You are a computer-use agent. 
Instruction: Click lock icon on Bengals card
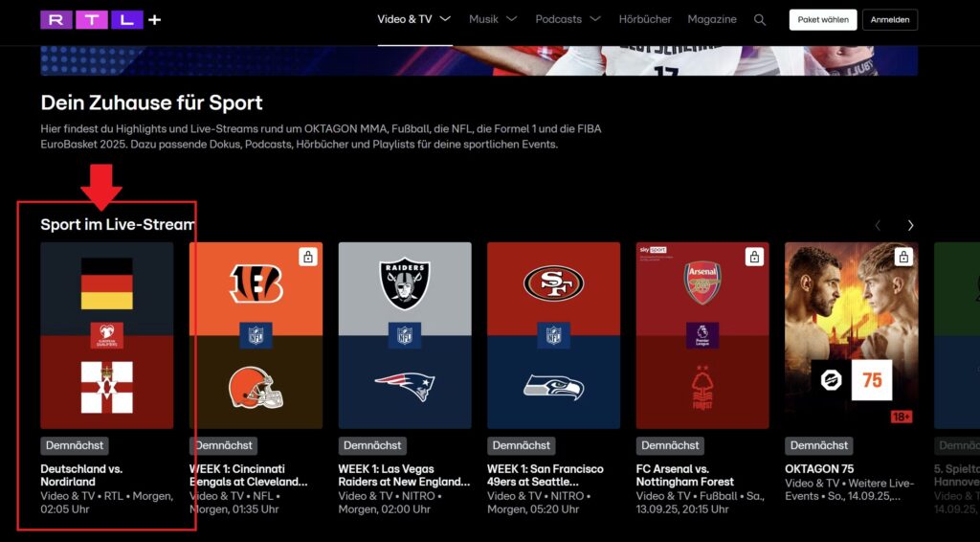[307, 257]
